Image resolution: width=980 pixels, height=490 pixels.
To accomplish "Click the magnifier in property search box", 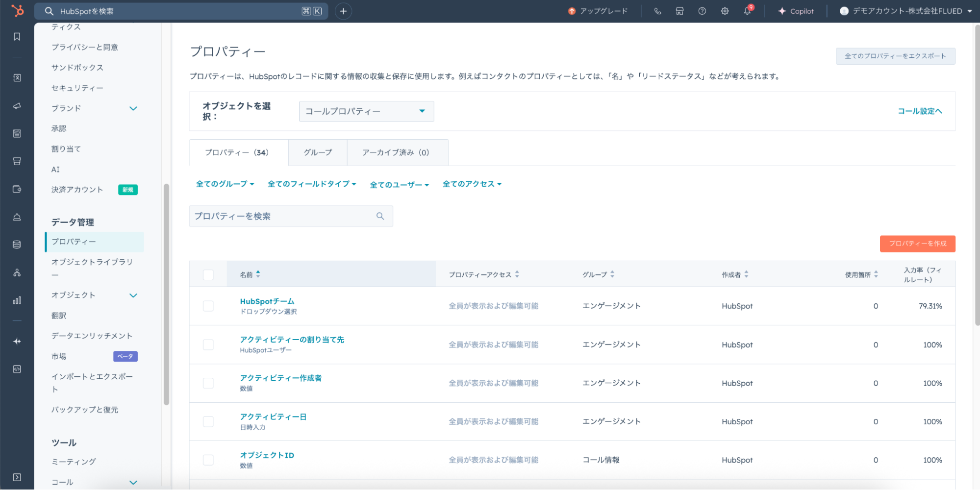I will 380,216.
